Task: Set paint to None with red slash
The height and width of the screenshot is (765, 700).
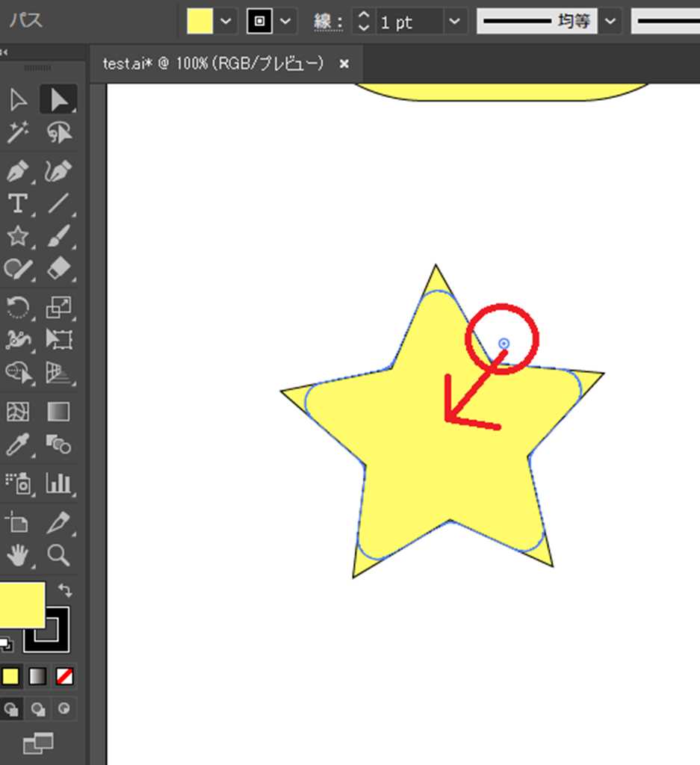Action: tap(65, 677)
